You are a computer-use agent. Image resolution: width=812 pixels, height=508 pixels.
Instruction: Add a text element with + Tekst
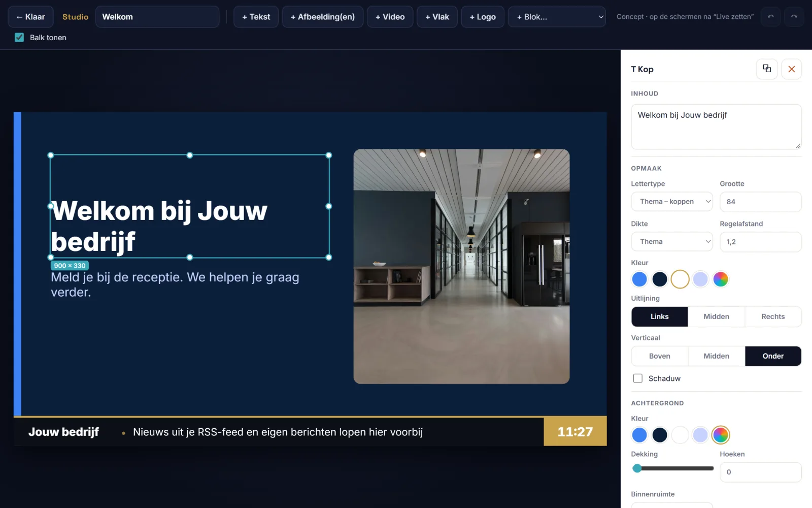click(x=256, y=17)
